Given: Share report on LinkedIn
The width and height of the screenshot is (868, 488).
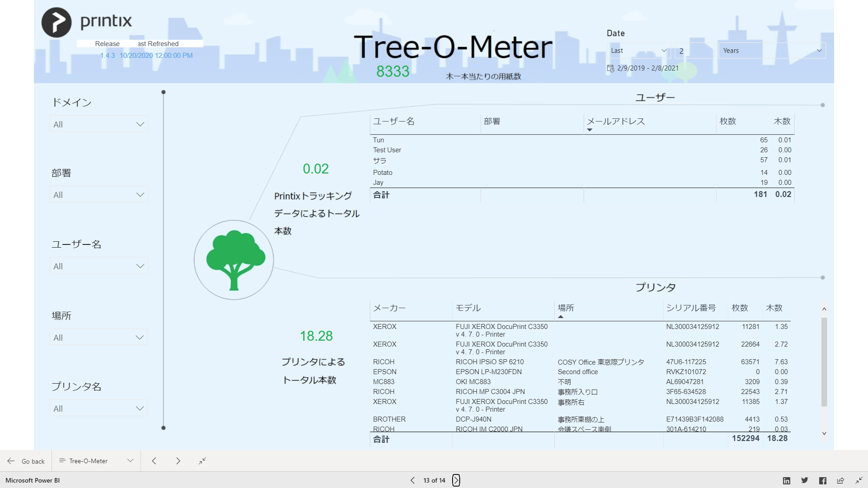Looking at the screenshot, I should pyautogui.click(x=787, y=480).
